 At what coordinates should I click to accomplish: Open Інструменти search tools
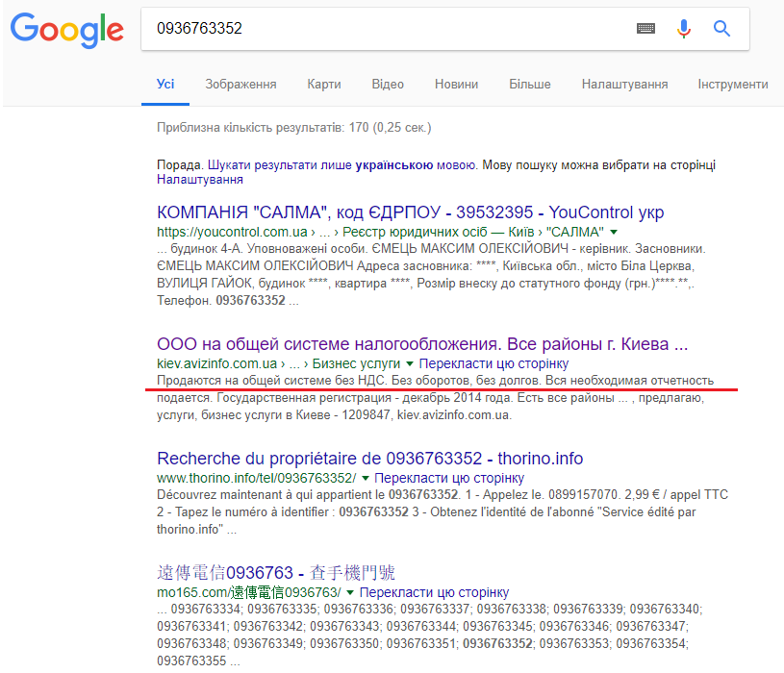click(732, 84)
